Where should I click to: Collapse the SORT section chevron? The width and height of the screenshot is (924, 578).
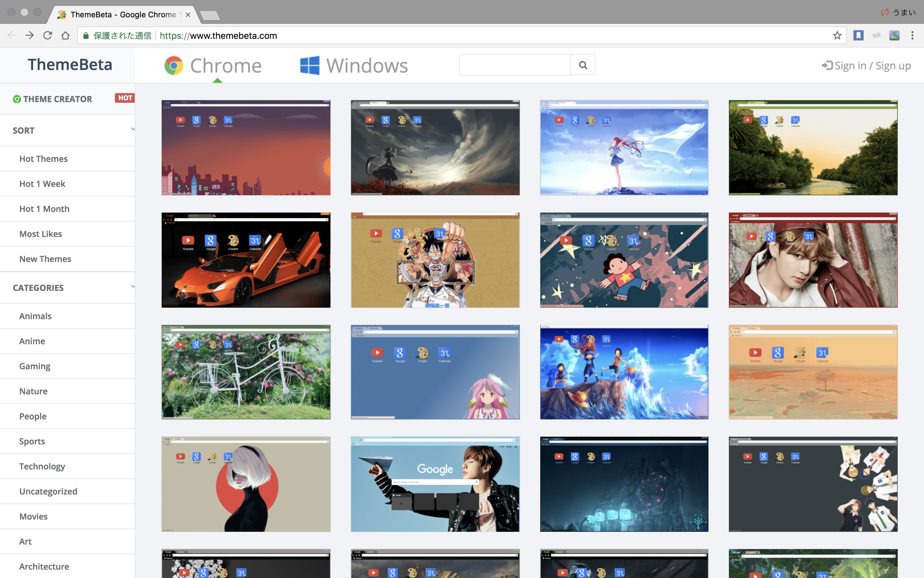click(133, 129)
